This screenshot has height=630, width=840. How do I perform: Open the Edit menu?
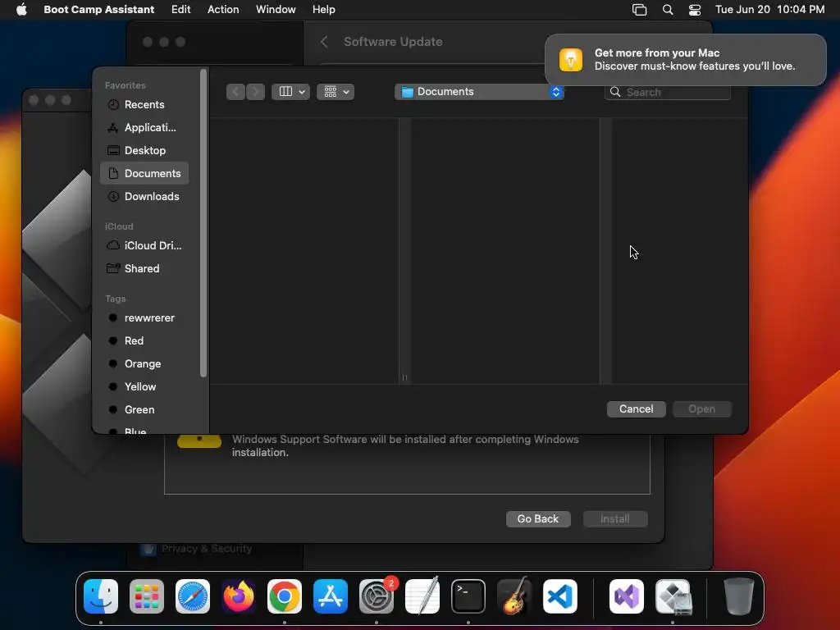[180, 9]
